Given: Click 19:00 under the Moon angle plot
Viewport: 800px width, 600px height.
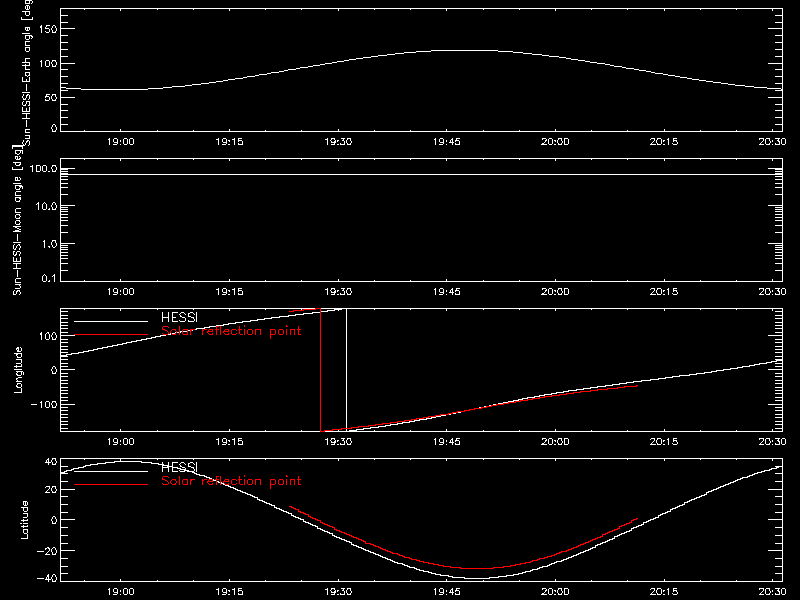Looking at the screenshot, I should [121, 292].
